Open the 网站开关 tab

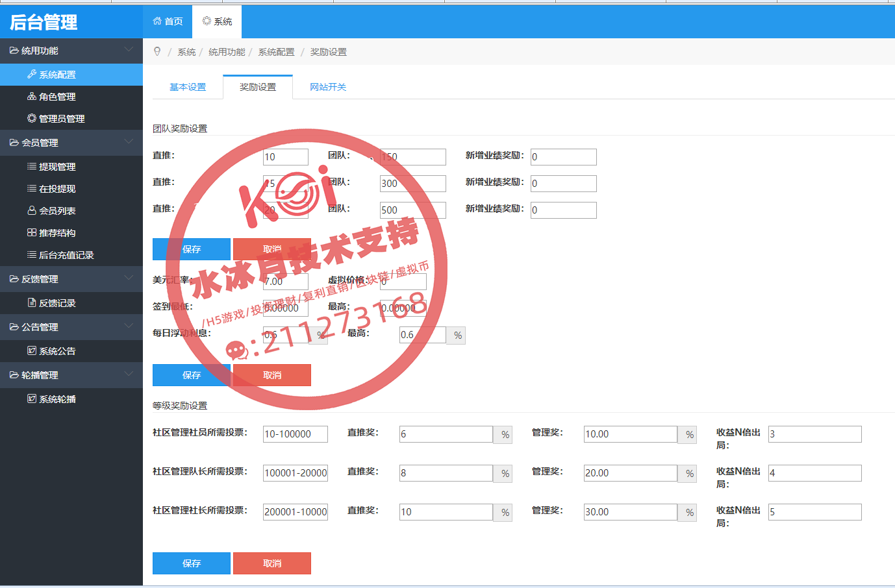pos(328,87)
